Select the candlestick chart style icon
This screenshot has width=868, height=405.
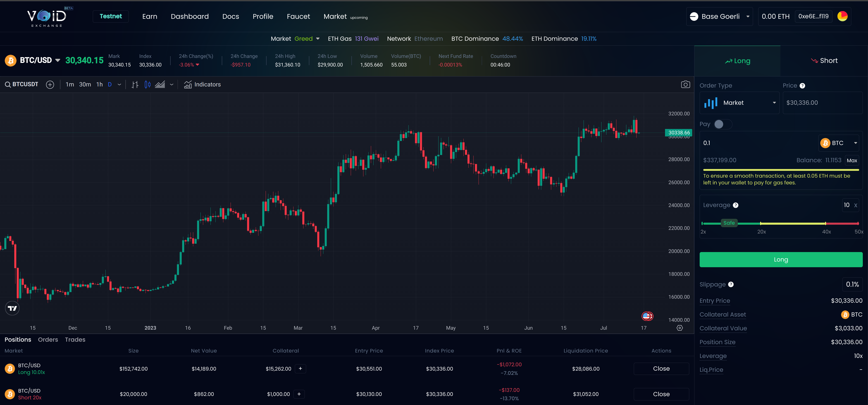(x=147, y=85)
